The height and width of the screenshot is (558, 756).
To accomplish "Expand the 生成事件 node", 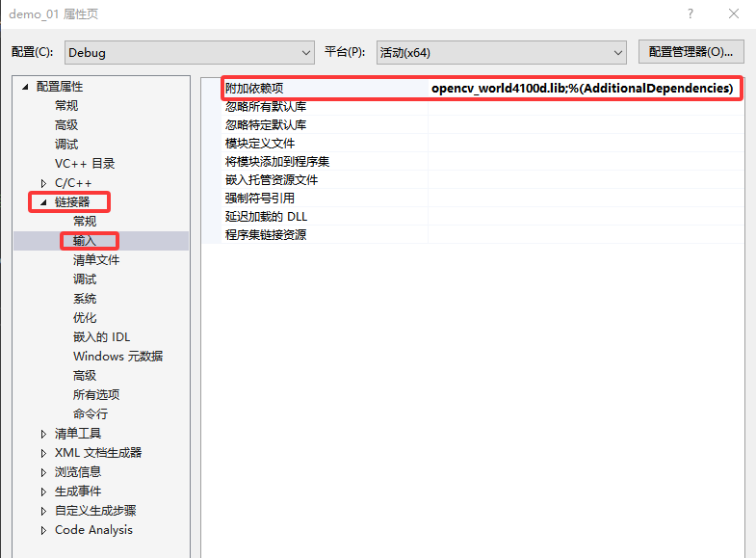I will (43, 492).
